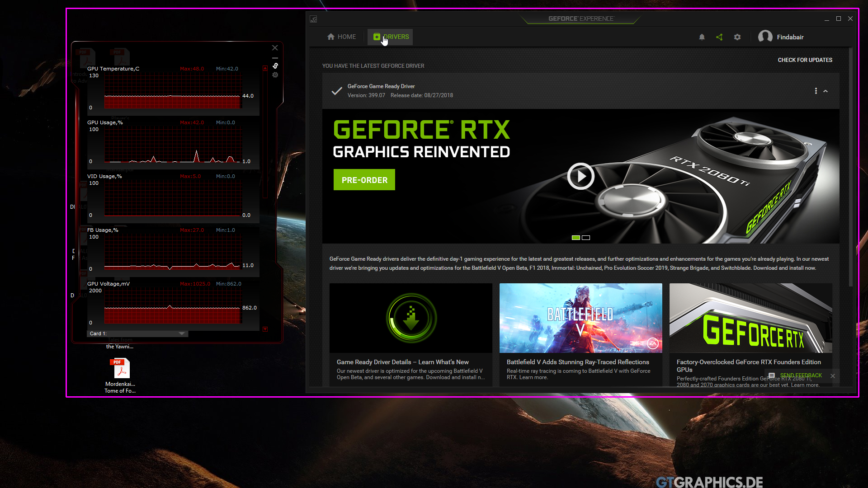The height and width of the screenshot is (488, 868).
Task: Click the checkmark icon beside Game Ready Driver
Action: point(336,91)
